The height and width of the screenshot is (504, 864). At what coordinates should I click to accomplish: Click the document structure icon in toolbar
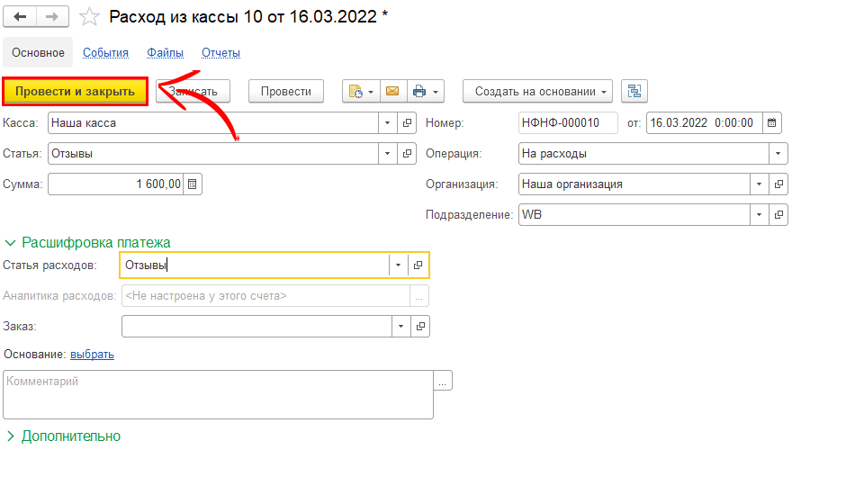point(635,91)
